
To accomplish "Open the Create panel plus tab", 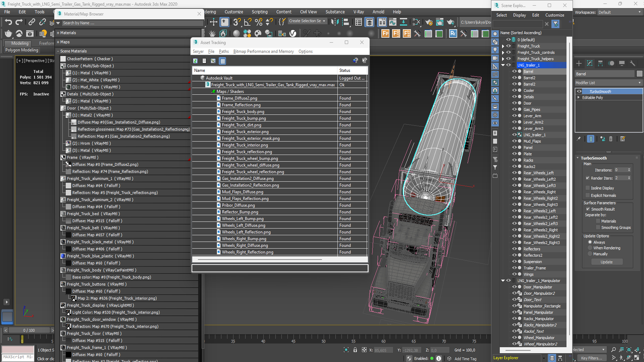I will click(x=579, y=63).
